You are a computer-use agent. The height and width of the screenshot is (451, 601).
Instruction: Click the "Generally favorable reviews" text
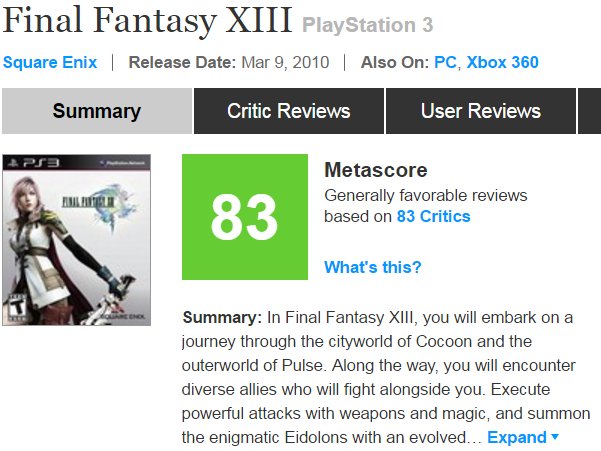coord(425,195)
